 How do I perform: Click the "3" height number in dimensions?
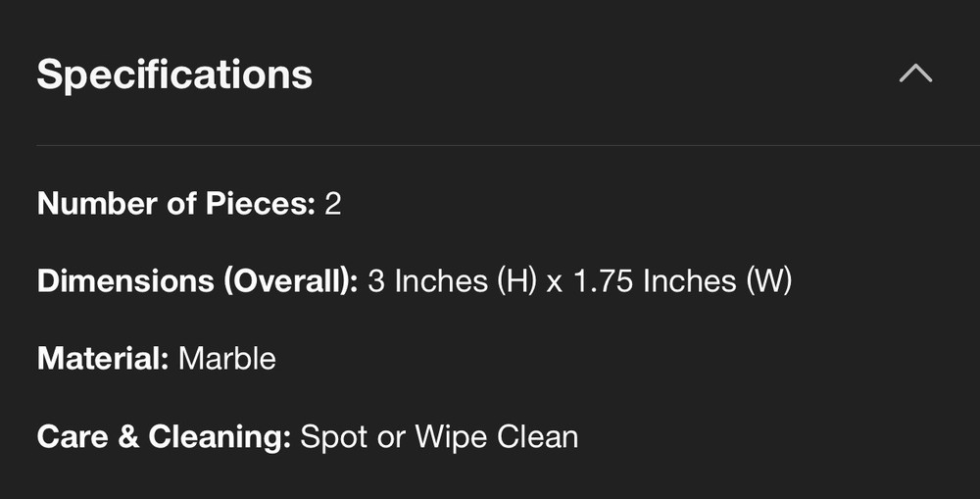tap(376, 281)
